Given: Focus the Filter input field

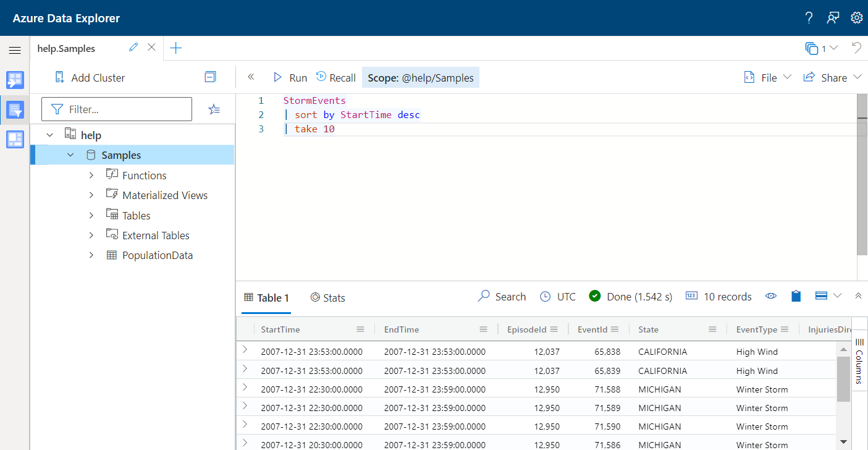Looking at the screenshot, I should (117, 109).
